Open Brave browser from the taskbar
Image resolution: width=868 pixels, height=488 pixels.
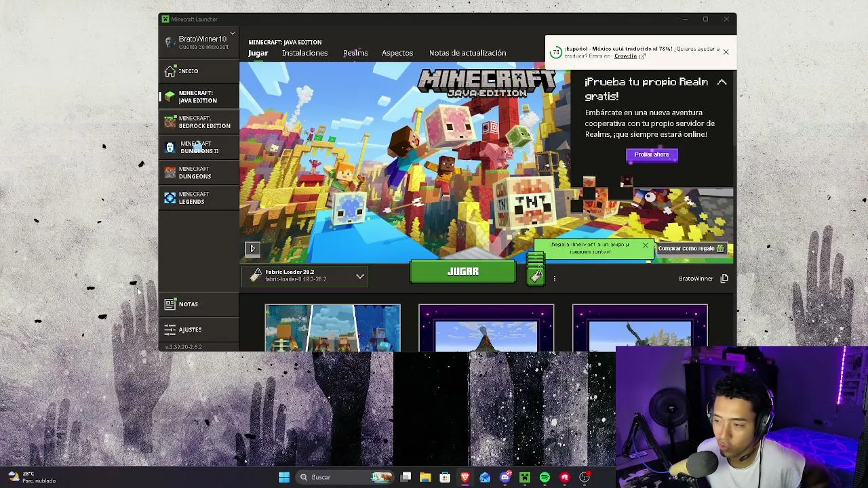point(465,477)
